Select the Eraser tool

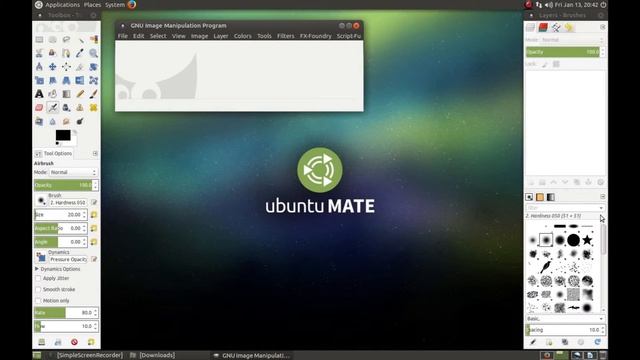[39, 107]
